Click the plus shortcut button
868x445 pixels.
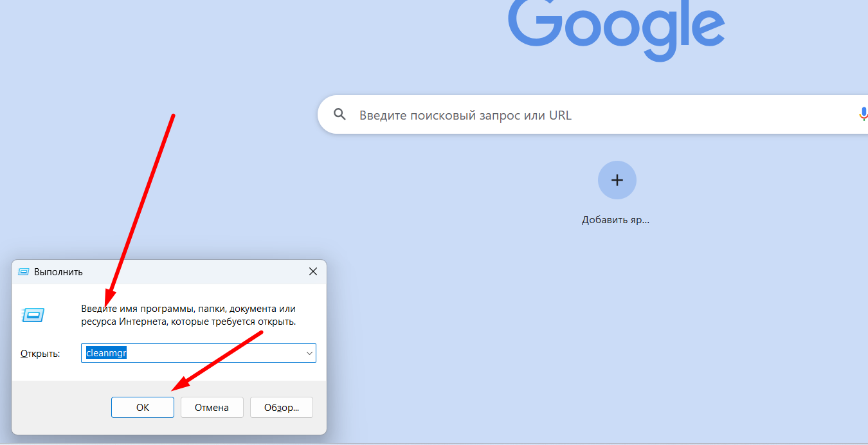pyautogui.click(x=617, y=180)
